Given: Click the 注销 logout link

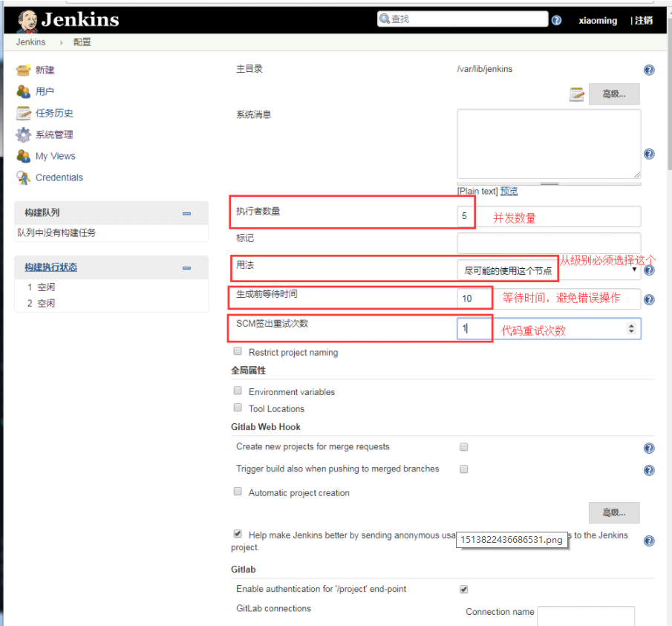Looking at the screenshot, I should 644,21.
